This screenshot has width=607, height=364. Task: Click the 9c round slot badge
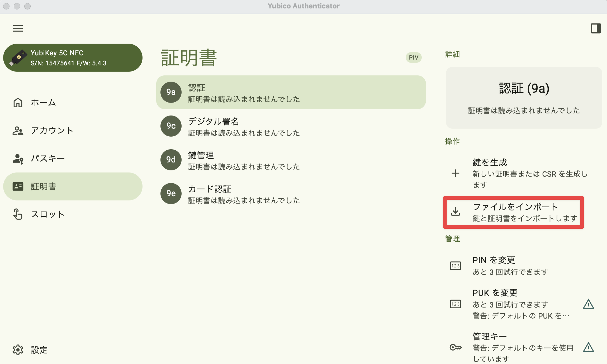pos(171,126)
